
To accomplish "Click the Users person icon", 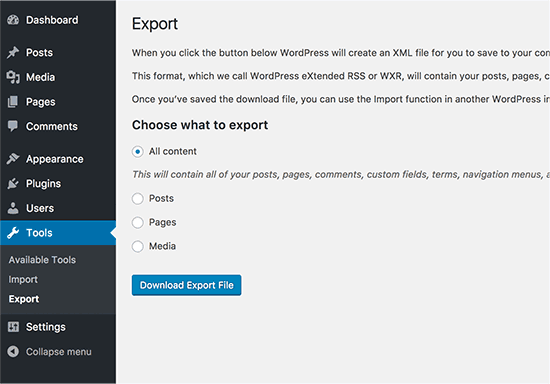I will pyautogui.click(x=13, y=208).
